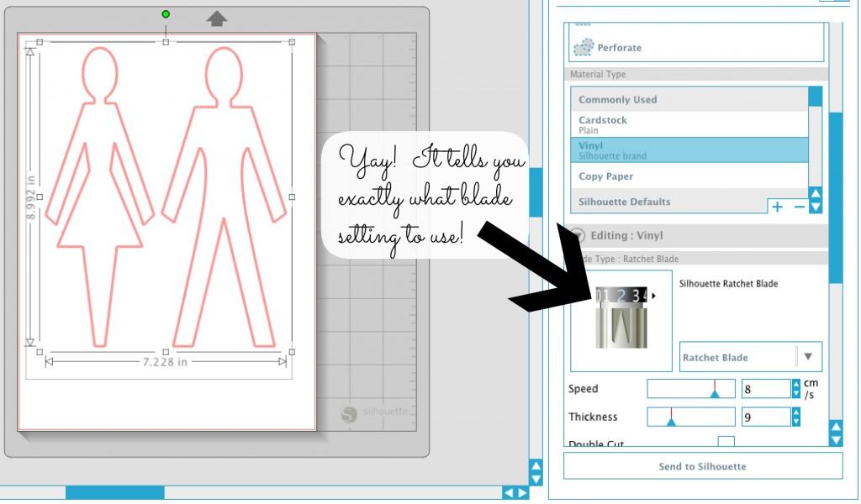Click the Speed value field showing 8
861x504 pixels.
(x=766, y=388)
